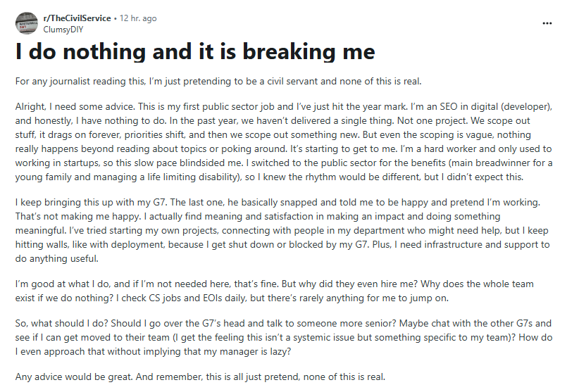
Task: Click the closing line 'Any advice would be great'
Action: click(x=200, y=377)
